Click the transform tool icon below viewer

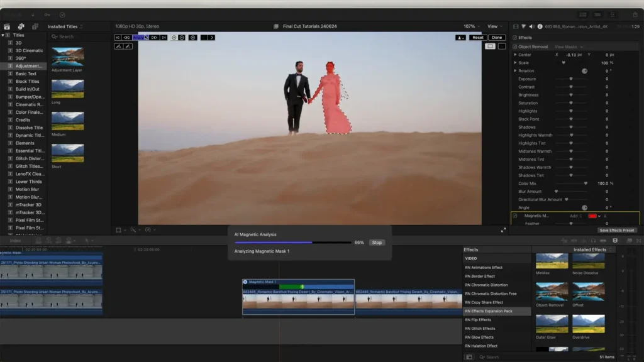coord(118,230)
